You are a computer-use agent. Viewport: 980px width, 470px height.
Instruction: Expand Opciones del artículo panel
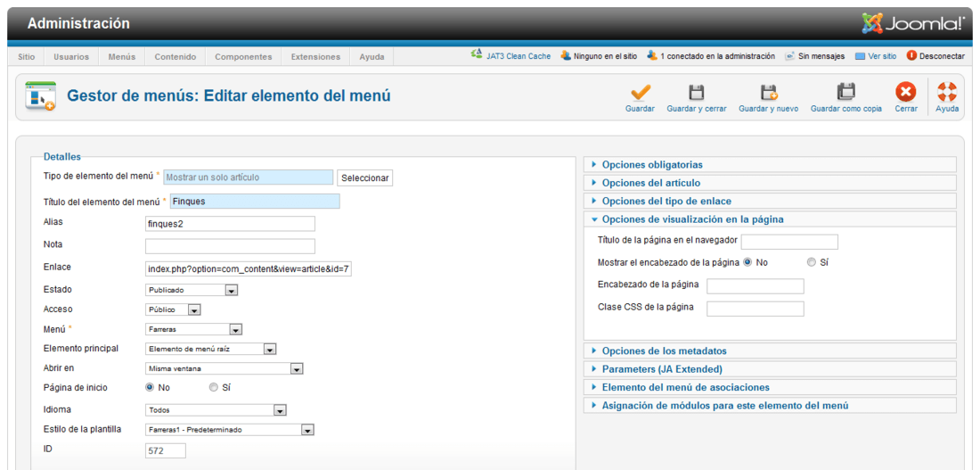pyautogui.click(x=770, y=183)
